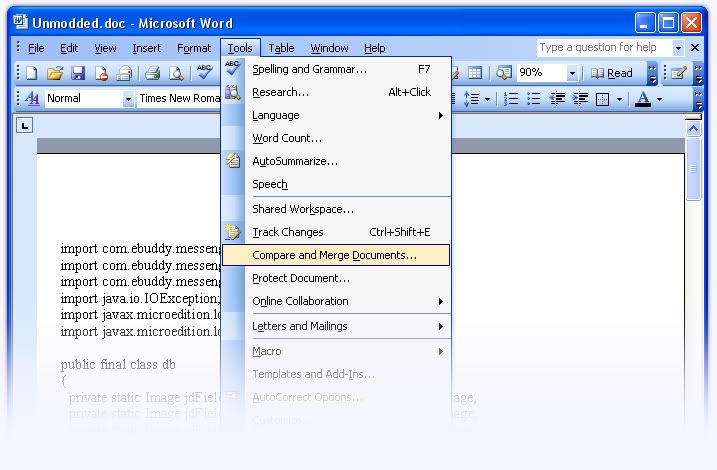Viewport: 717px width, 470px height.
Task: Open Letters and Mailings submenu
Action: pyautogui.click(x=337, y=326)
